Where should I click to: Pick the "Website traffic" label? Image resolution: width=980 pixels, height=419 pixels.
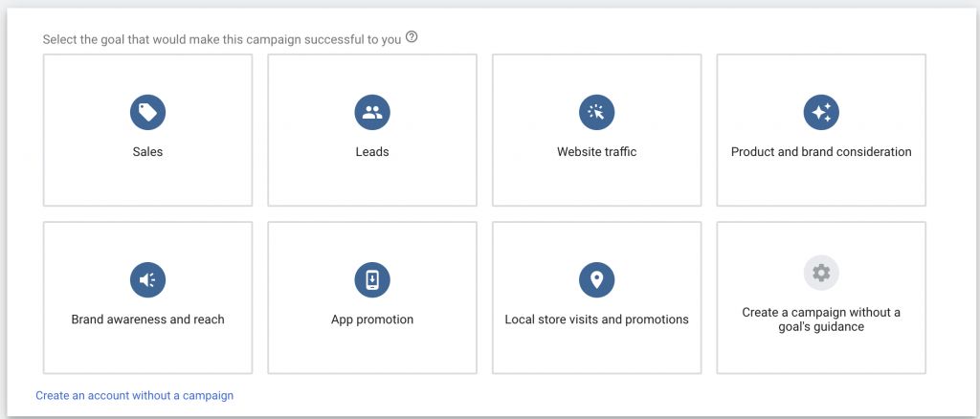click(596, 152)
